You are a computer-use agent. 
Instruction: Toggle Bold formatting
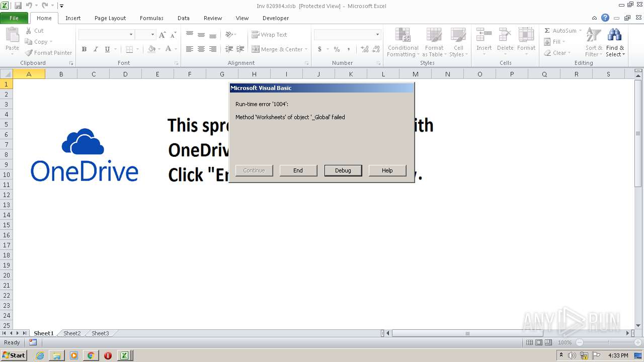pyautogui.click(x=84, y=49)
